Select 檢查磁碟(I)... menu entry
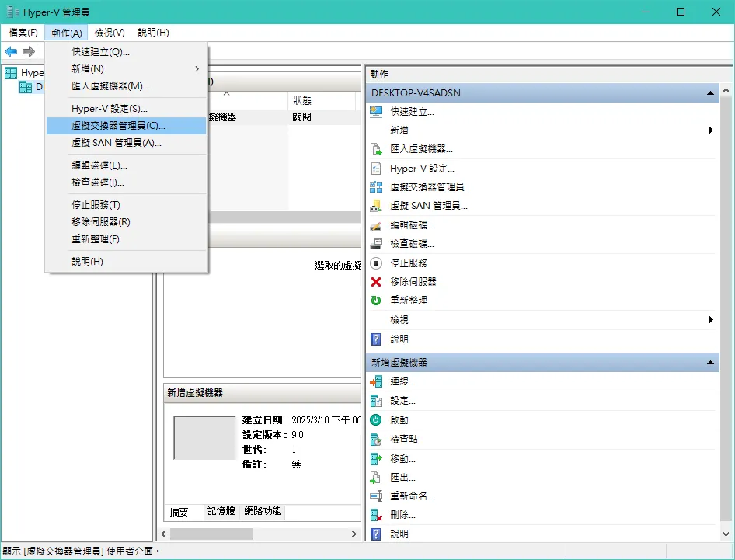 tap(126, 183)
